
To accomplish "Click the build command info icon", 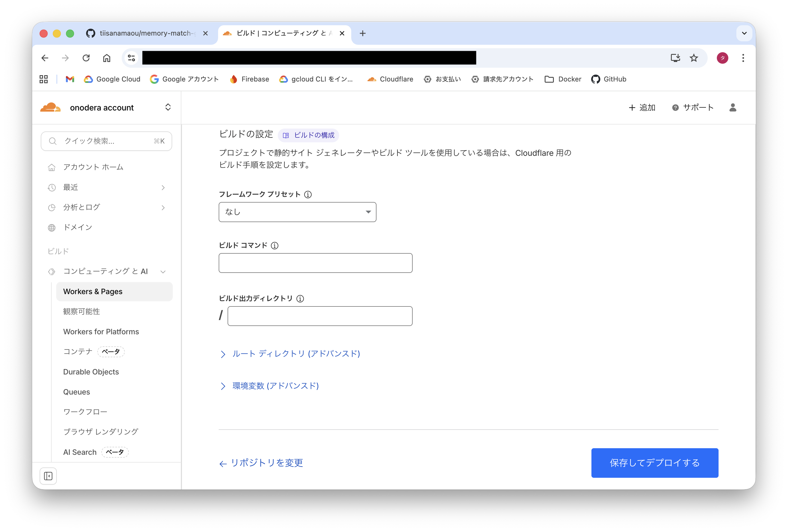I will coord(275,246).
